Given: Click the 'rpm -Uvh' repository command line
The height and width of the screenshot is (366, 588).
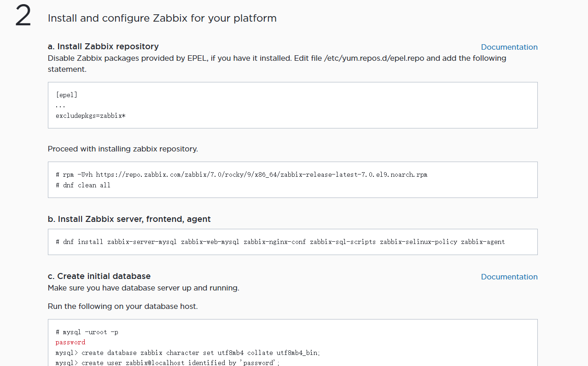Looking at the screenshot, I should click(242, 174).
